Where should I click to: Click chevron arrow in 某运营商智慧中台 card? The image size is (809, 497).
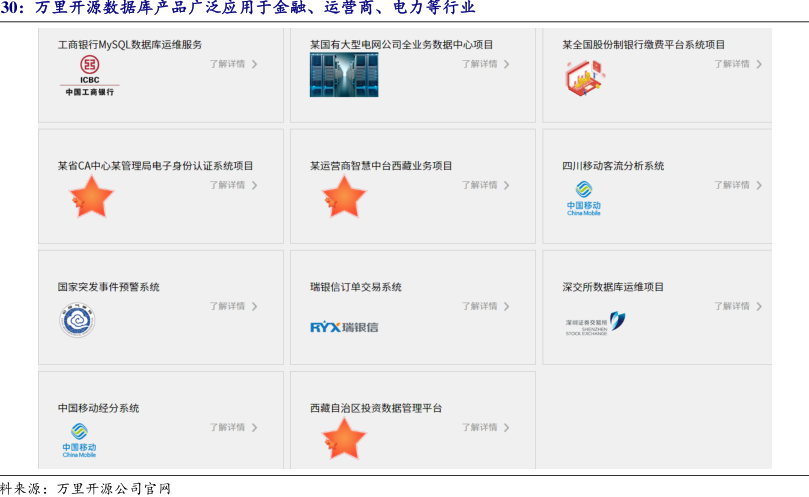(507, 185)
